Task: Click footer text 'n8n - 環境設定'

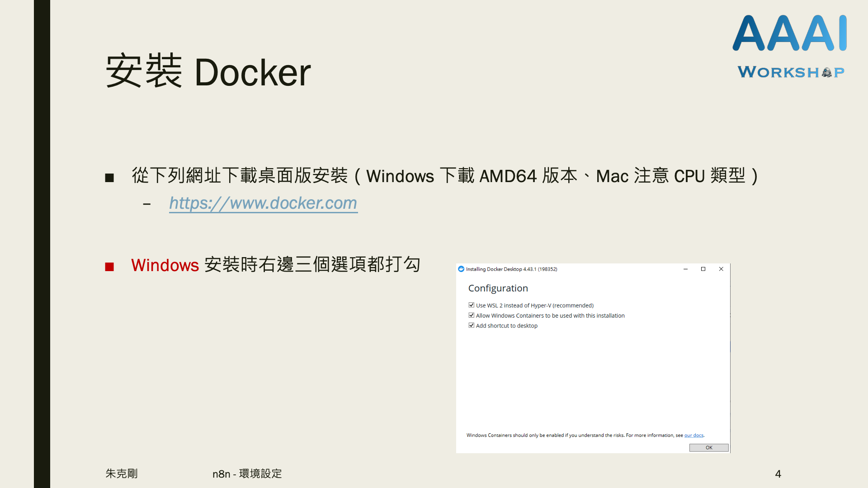Action: pyautogui.click(x=247, y=474)
